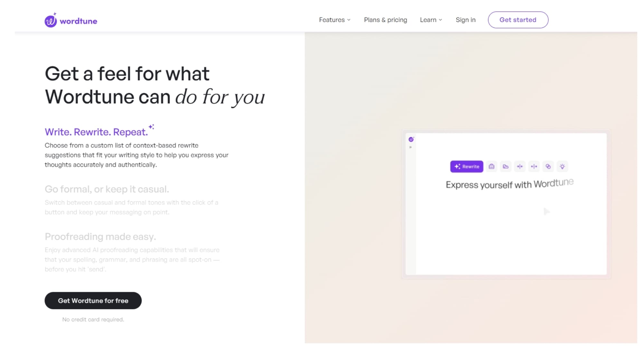644x349 pixels.
Task: Click the overlapping circles synonyms icon
Action: 548,167
